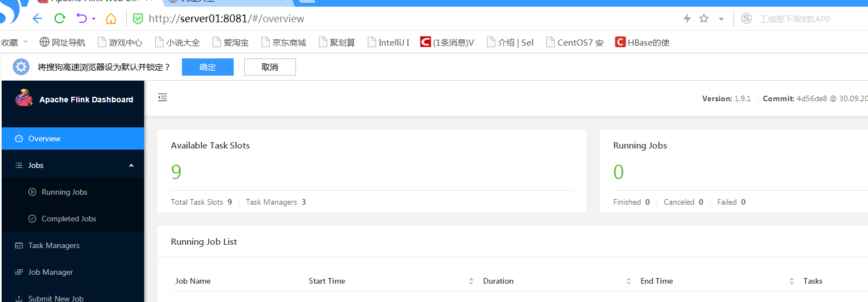This screenshot has height=302, width=868.
Task: Click the server01:8081 address bar
Action: [x=226, y=18]
